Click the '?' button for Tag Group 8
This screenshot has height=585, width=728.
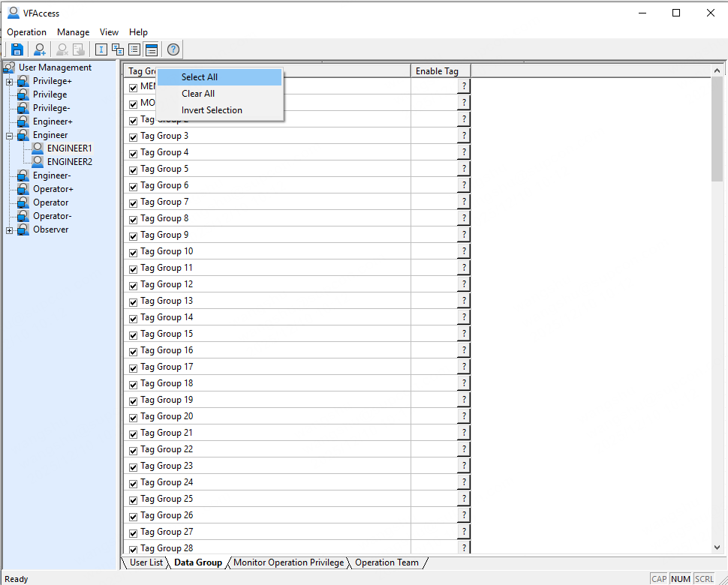tap(464, 218)
